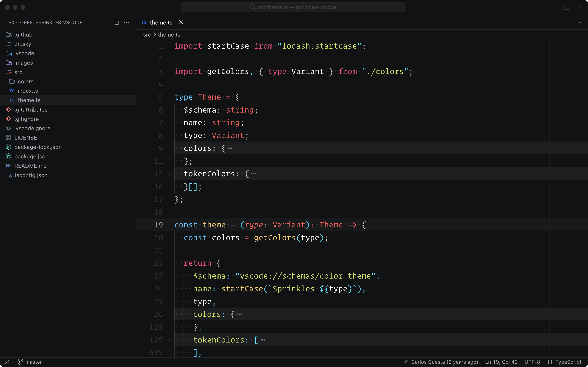Toggle the secondary sidebar layout icon
This screenshot has width=588, height=367.
pyautogui.click(x=567, y=7)
